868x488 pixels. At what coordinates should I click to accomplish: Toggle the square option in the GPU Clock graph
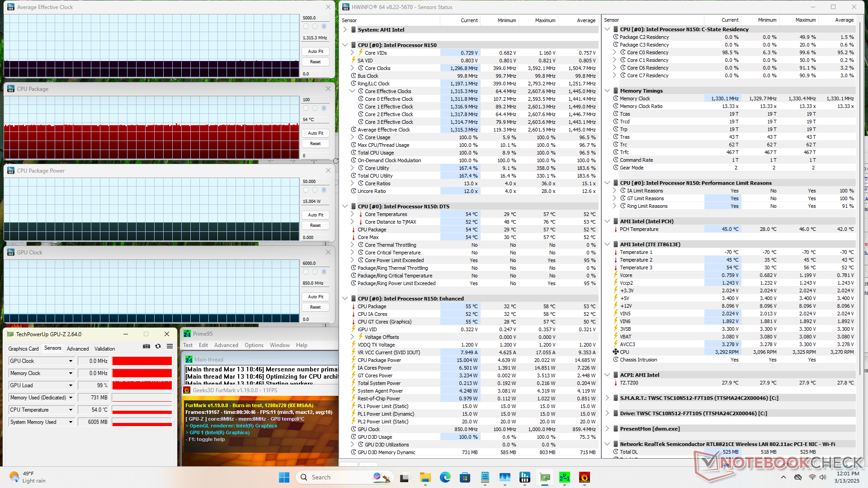[x=324, y=272]
